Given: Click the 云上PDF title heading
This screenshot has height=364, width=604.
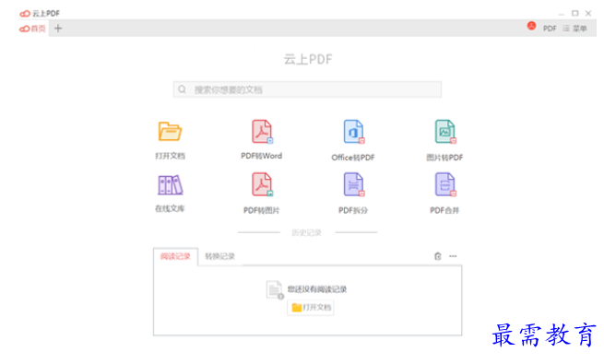Looking at the screenshot, I should (x=308, y=59).
